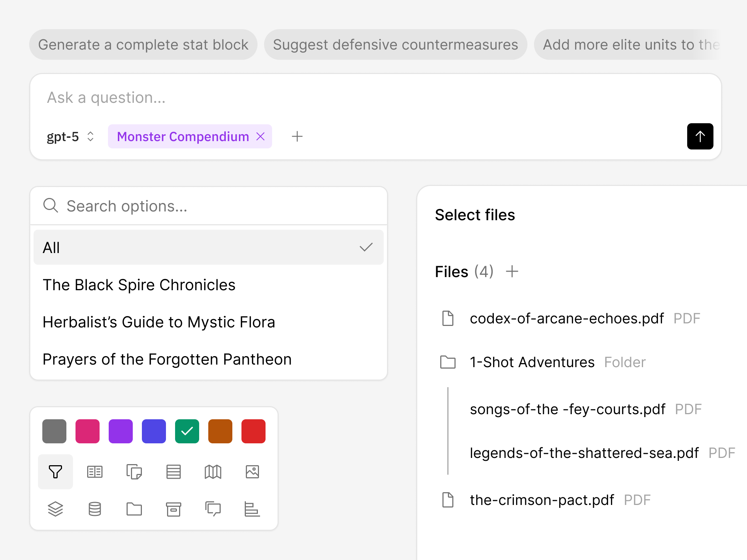Choose the open book icon
Viewport: 747px width, 560px height.
(95, 472)
